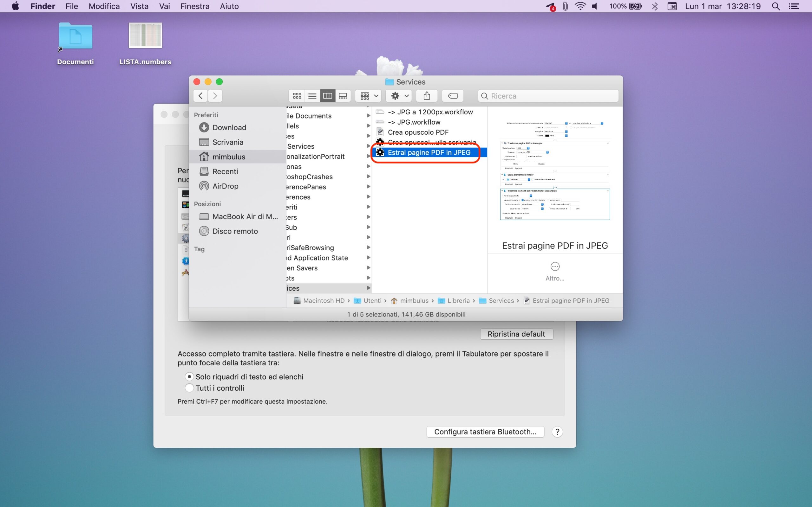Screen dimensions: 812x507
Task: Open the Finestra menu
Action: [x=195, y=6]
